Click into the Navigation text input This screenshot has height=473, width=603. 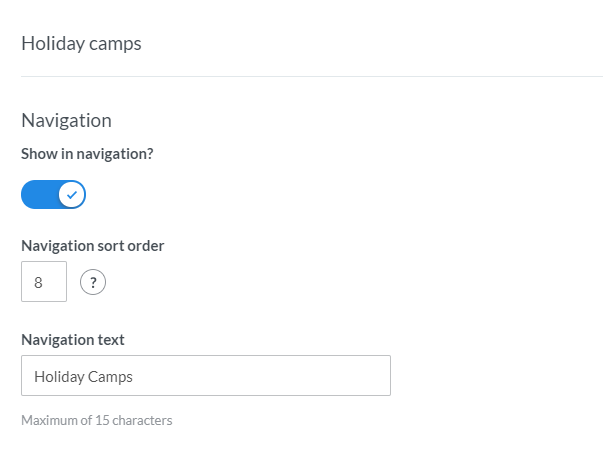click(x=205, y=376)
